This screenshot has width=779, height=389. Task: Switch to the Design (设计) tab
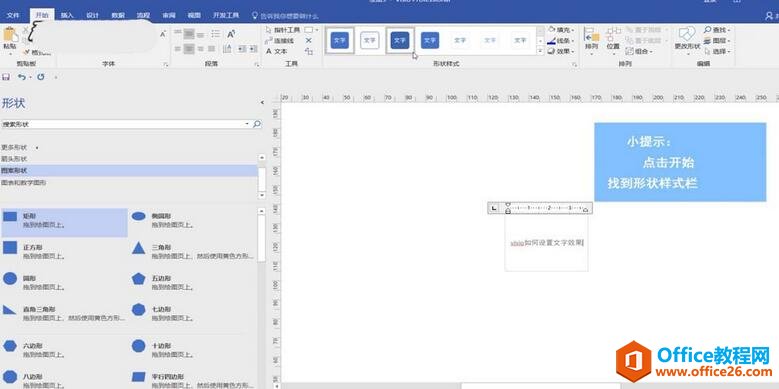tap(92, 15)
